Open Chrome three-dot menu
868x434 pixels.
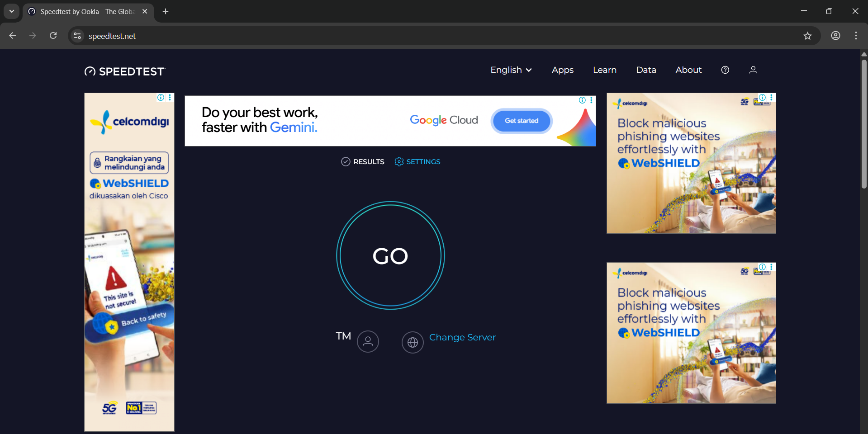[856, 36]
